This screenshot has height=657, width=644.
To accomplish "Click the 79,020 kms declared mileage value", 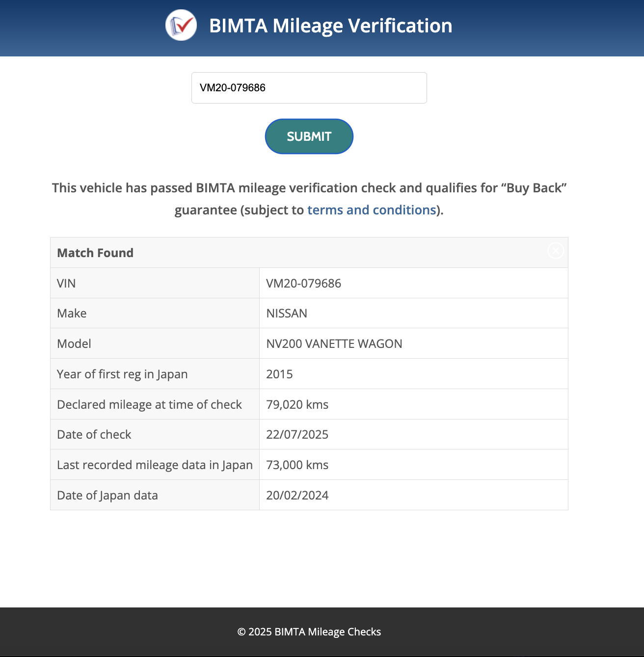I will pos(297,405).
